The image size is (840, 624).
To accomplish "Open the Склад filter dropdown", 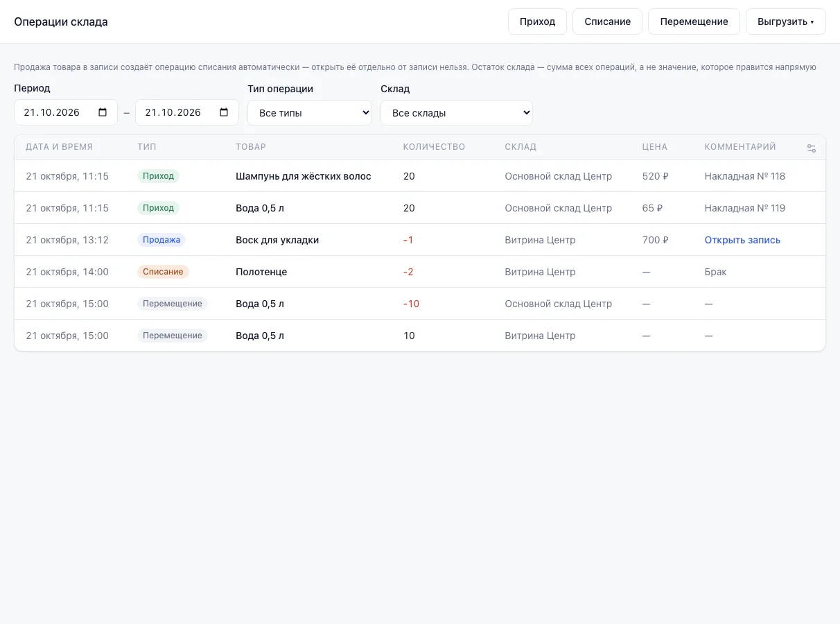I will pyautogui.click(x=457, y=112).
